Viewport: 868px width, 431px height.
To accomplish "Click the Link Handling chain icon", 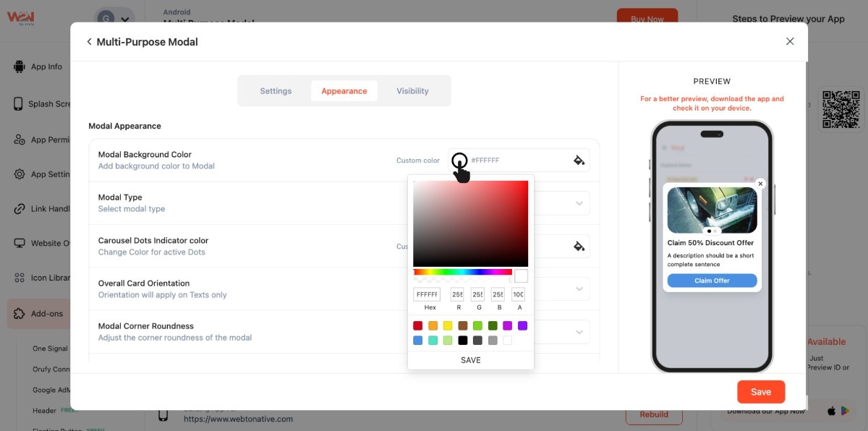I will [x=19, y=209].
